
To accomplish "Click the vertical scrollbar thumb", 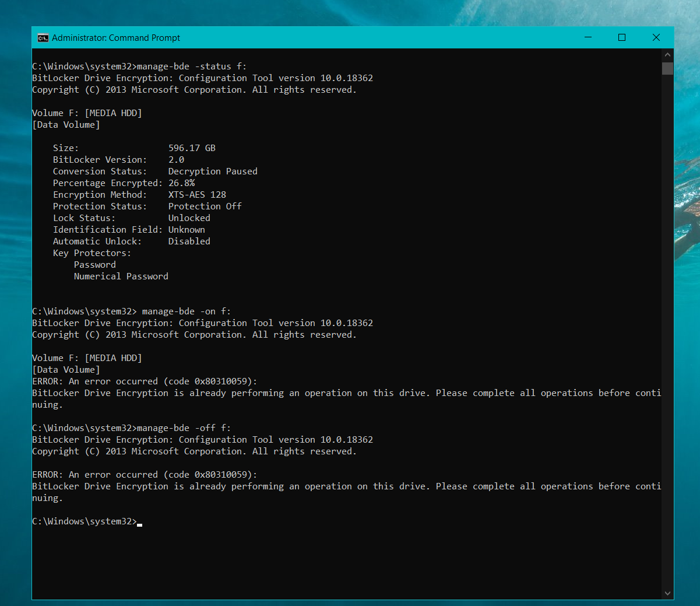I will tap(667, 68).
